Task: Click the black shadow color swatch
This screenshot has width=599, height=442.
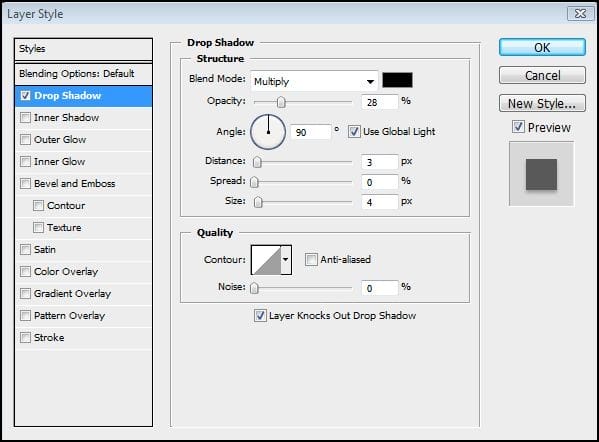Action: (397, 80)
